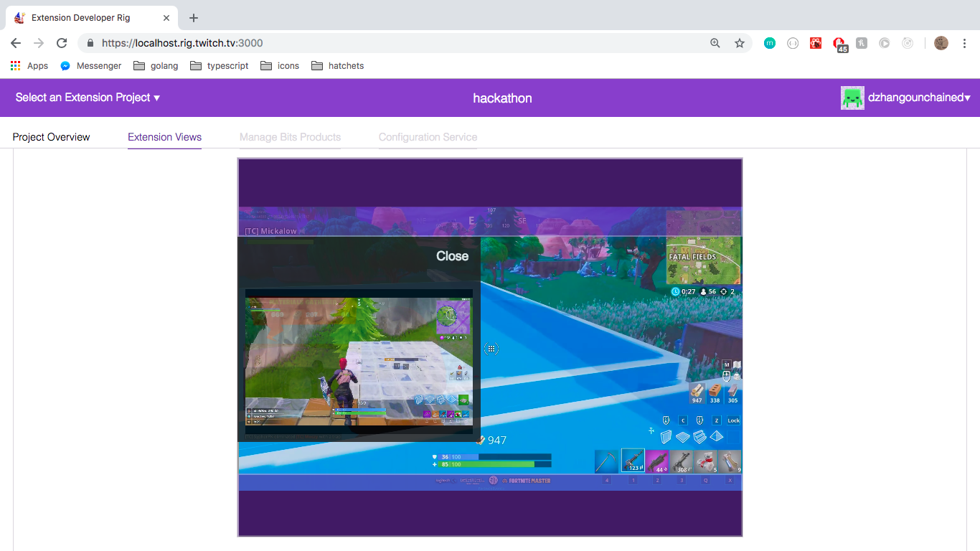Select the gray gun slot showing 308
Viewport: 980px width, 551px height.
click(x=681, y=461)
